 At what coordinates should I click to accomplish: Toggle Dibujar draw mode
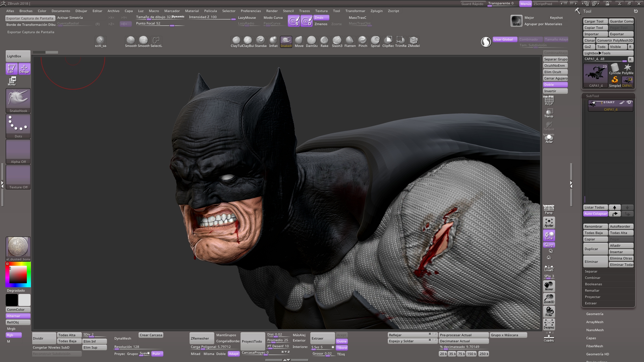tap(24, 69)
